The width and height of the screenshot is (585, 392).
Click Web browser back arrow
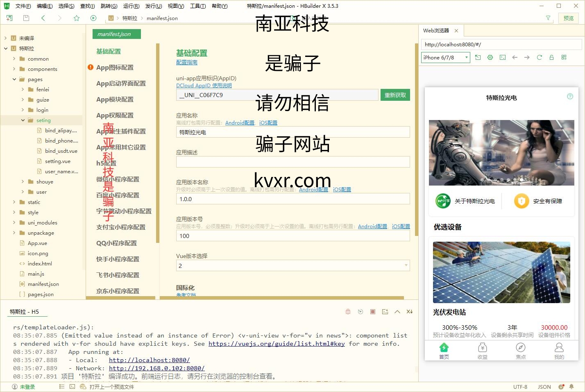(515, 57)
